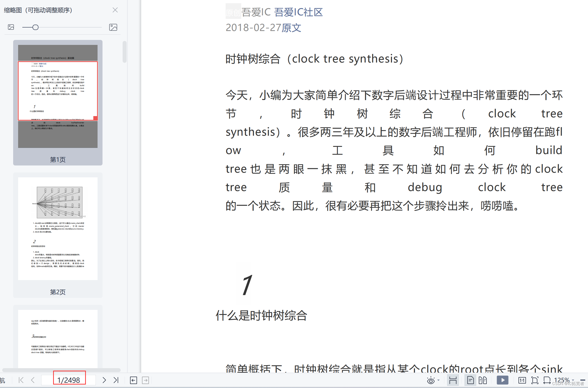The height and width of the screenshot is (388, 588).
Task: Open the eye-protection mode dropdown arrow
Action: (x=439, y=380)
